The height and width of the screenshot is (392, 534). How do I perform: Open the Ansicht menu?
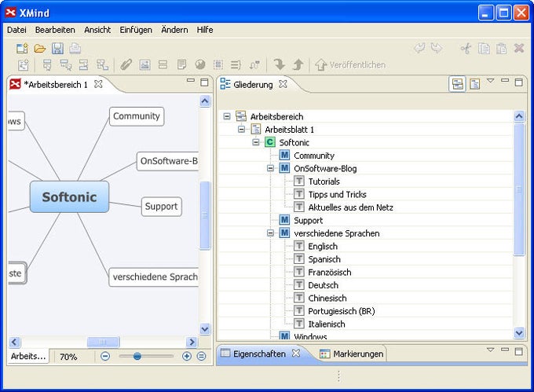pyautogui.click(x=97, y=30)
